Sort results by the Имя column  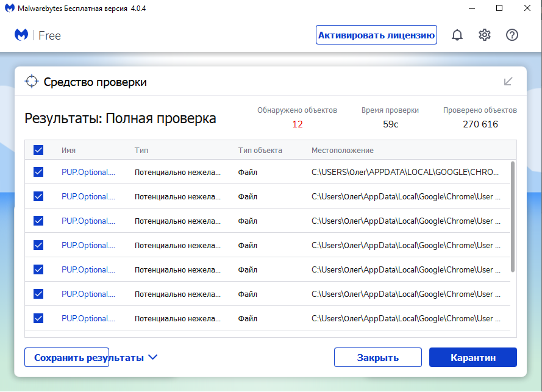coord(68,150)
